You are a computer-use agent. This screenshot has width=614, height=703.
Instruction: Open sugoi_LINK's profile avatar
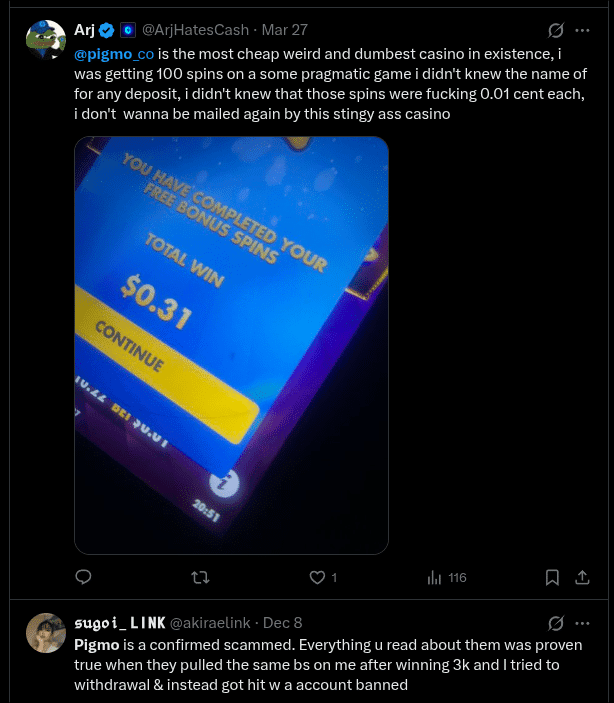pyautogui.click(x=46, y=633)
